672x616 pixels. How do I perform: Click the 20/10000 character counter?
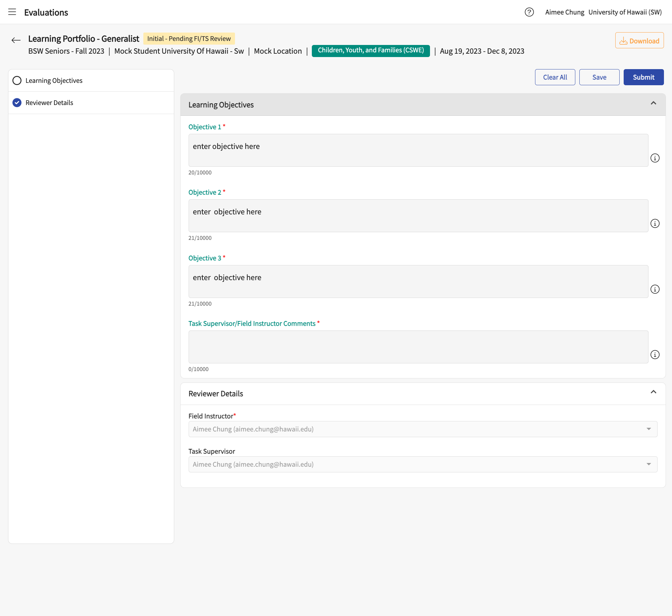click(x=200, y=172)
